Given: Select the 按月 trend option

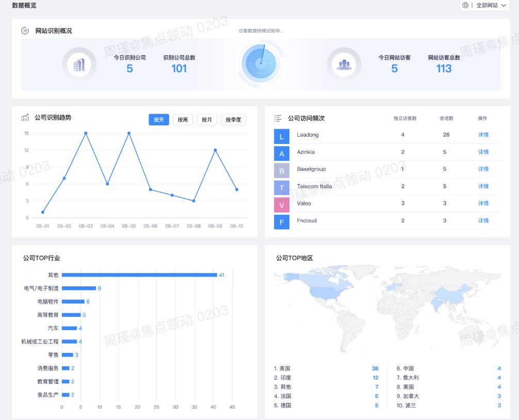Looking at the screenshot, I should click(206, 120).
